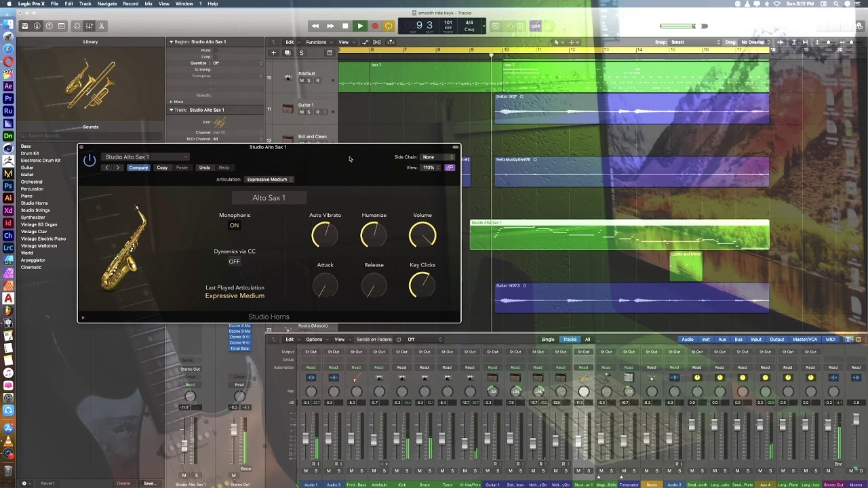The width and height of the screenshot is (868, 488).
Task: Open Smart Controls dial button
Action: point(77,26)
